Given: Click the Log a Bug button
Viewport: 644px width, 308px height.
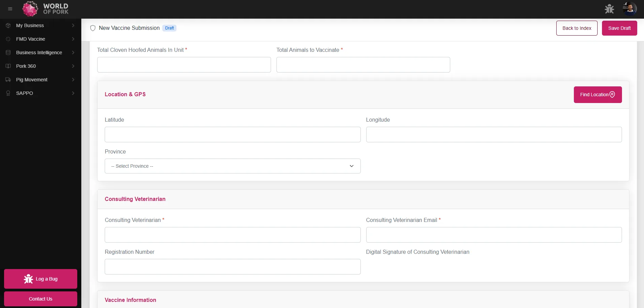Looking at the screenshot, I should point(41,279).
